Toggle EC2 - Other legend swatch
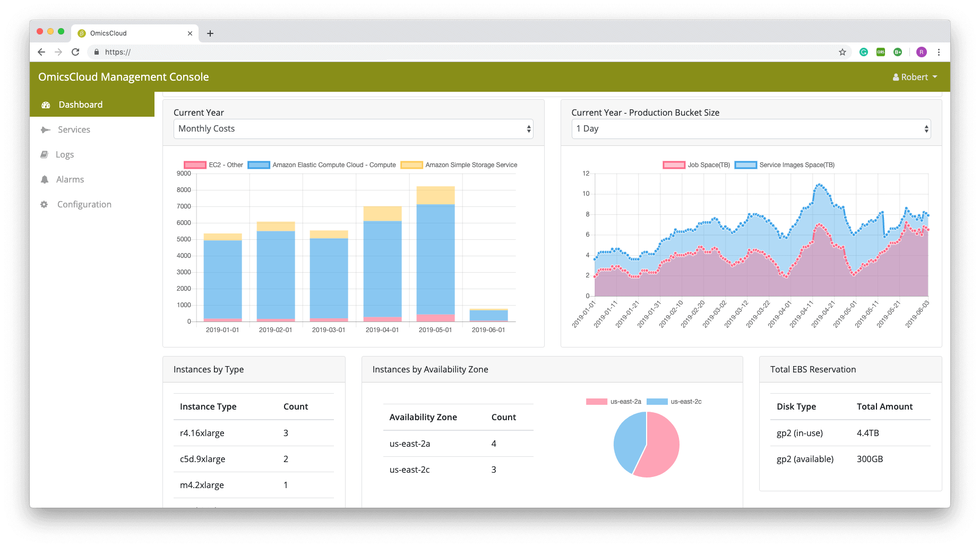 tap(195, 165)
